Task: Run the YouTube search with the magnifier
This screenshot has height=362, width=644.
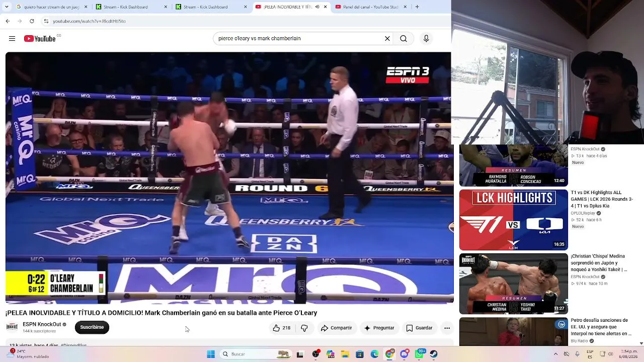Action: [404, 39]
